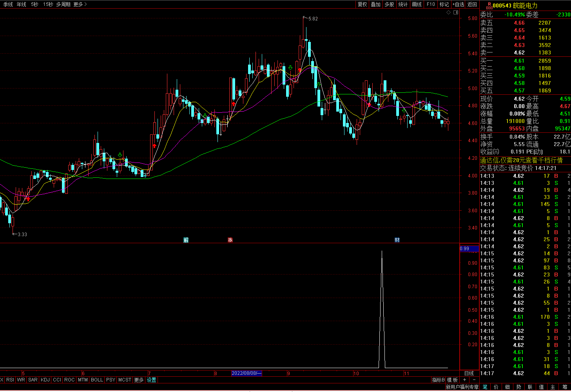Open 统计 statistics
571x392 pixels.
pyautogui.click(x=403, y=4)
